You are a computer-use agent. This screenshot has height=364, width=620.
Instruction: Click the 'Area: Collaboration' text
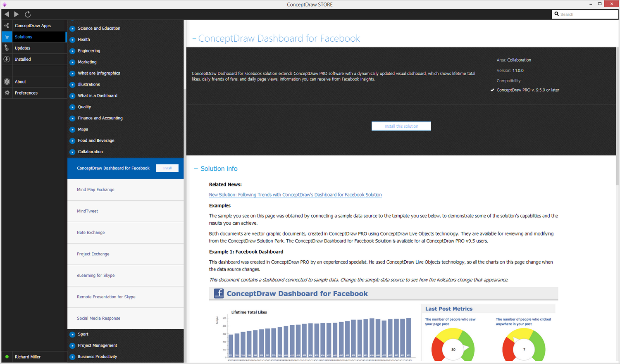pyautogui.click(x=514, y=60)
